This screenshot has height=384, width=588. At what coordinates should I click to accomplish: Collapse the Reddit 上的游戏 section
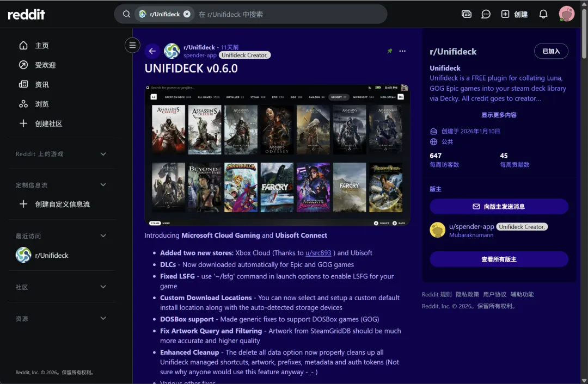[103, 154]
